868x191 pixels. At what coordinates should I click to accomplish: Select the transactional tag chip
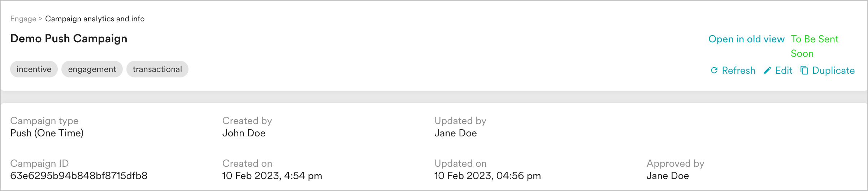(157, 69)
